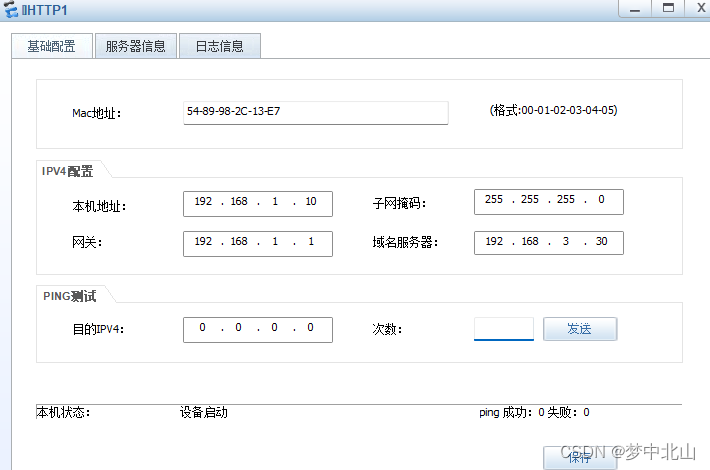
Task: Click the 保存 button
Action: pyautogui.click(x=580, y=458)
